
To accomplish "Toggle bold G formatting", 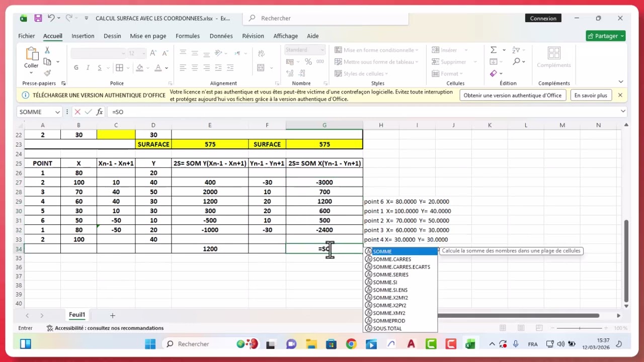I will 76,68.
